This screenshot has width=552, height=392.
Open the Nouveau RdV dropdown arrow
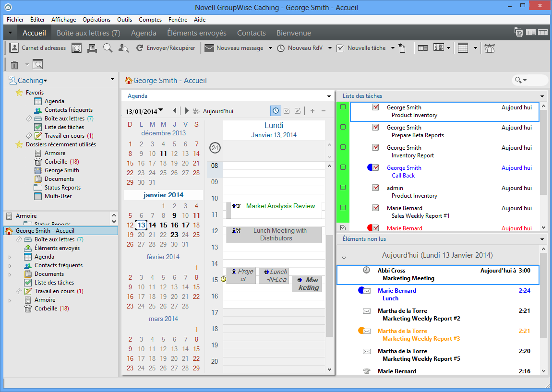click(330, 48)
